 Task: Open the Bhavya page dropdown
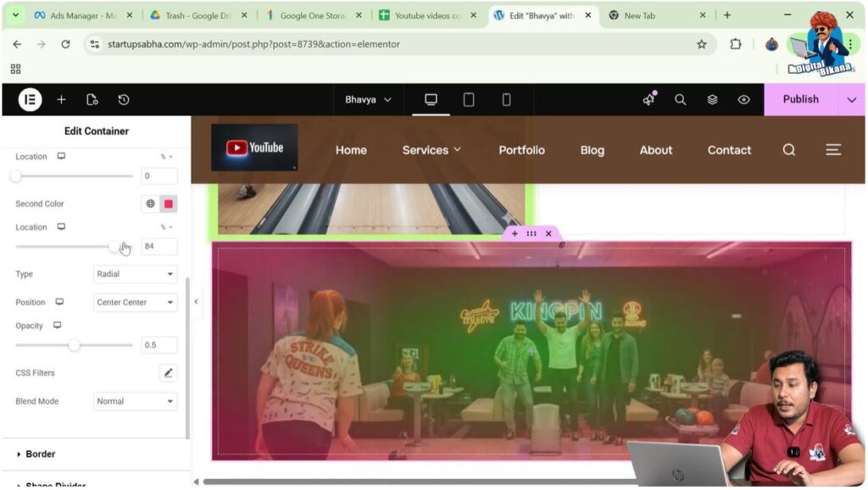(x=368, y=100)
